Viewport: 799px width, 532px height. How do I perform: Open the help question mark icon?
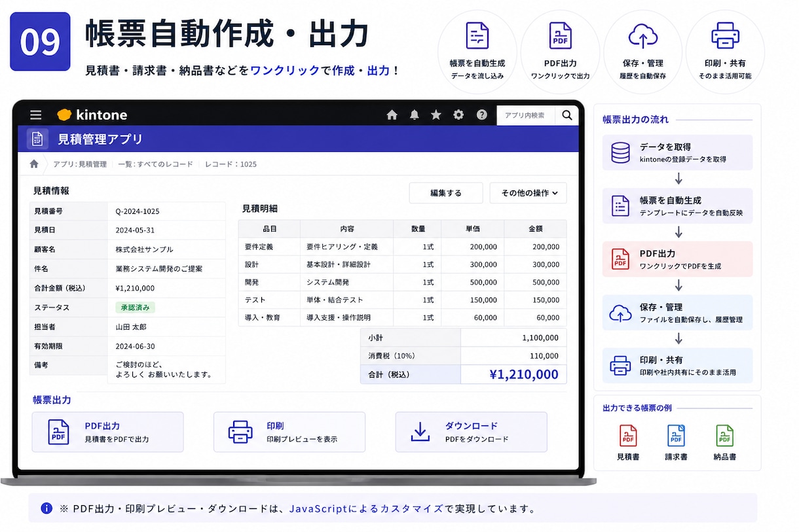482,115
